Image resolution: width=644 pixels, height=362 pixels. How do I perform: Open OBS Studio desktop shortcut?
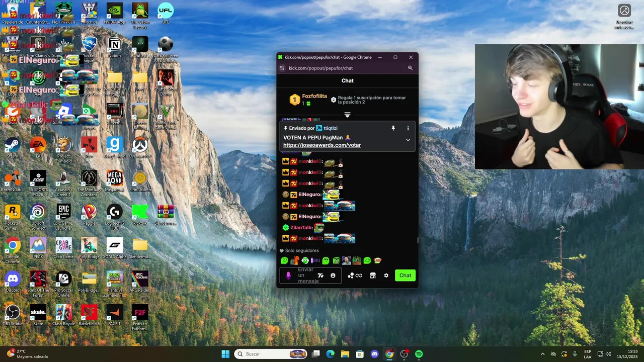point(13,315)
